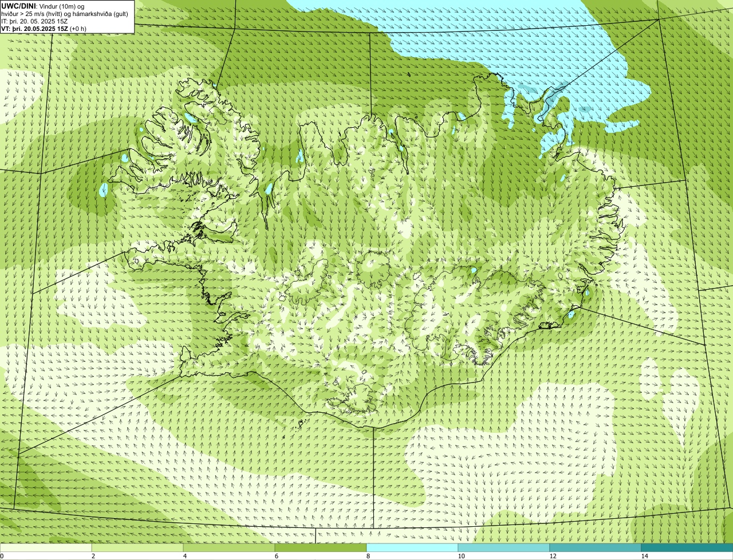The height and width of the screenshot is (560, 733).
Task: Click the aqua 10–12 legend segment
Action: 504,548
